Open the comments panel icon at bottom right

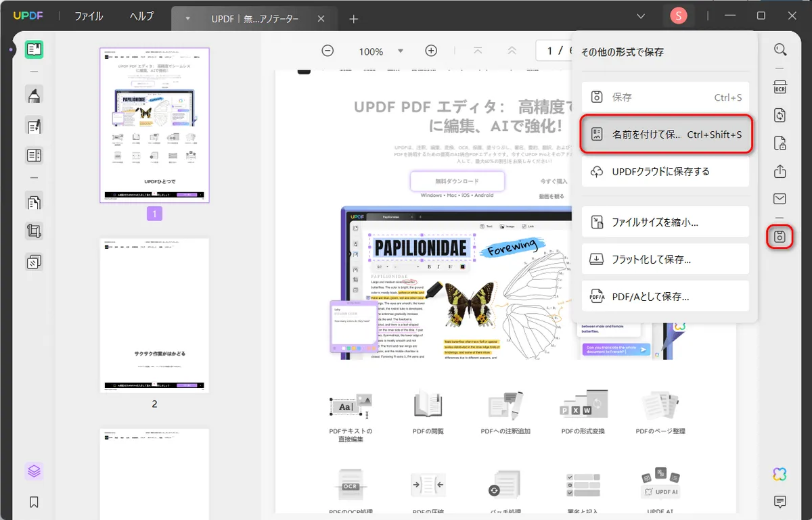[780, 502]
